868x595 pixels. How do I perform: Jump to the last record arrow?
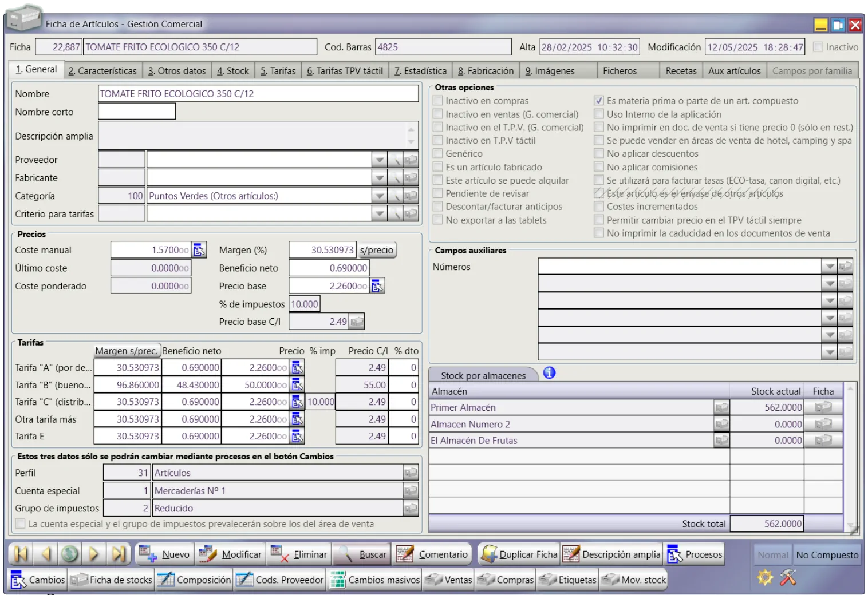[x=119, y=554]
